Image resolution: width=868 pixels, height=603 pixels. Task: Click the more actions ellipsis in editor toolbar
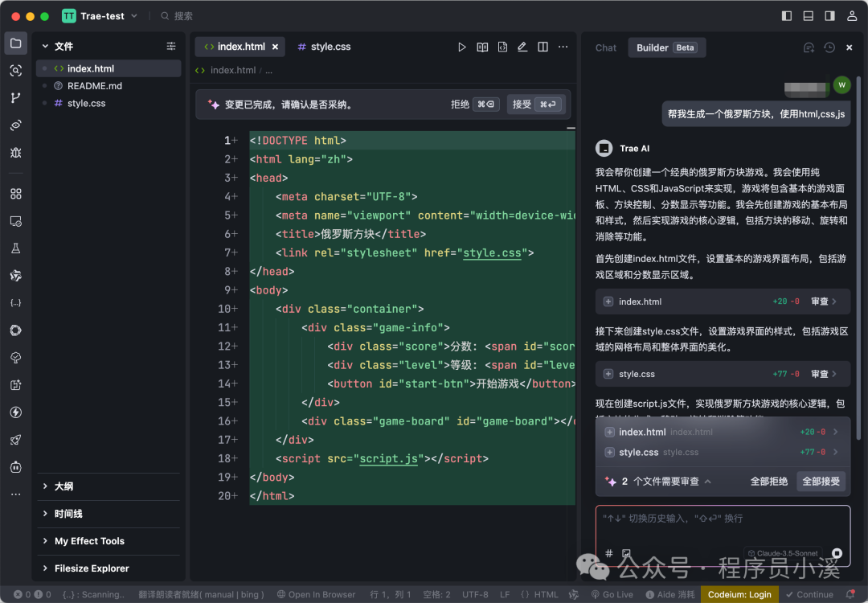pyautogui.click(x=563, y=47)
